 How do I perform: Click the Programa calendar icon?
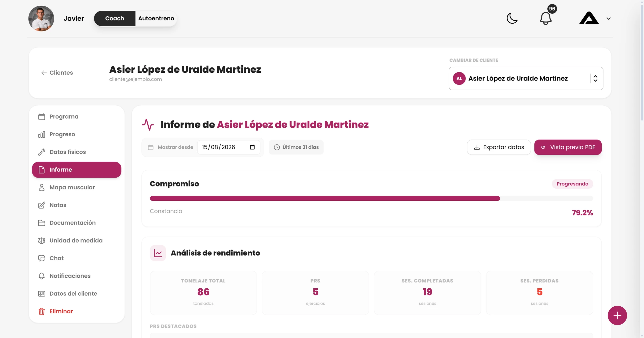coord(42,117)
